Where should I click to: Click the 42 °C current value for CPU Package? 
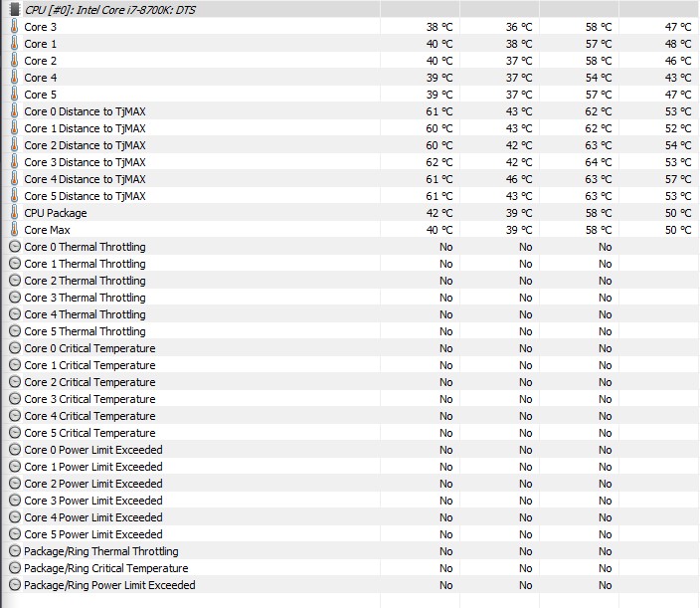tap(439, 213)
